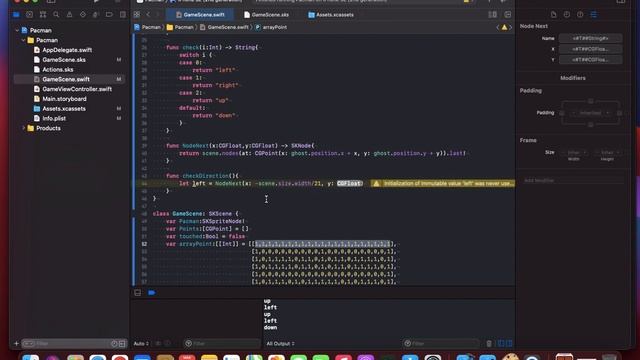640x360 pixels.
Task: Enable top padding checkbox
Action: [x=591, y=101]
